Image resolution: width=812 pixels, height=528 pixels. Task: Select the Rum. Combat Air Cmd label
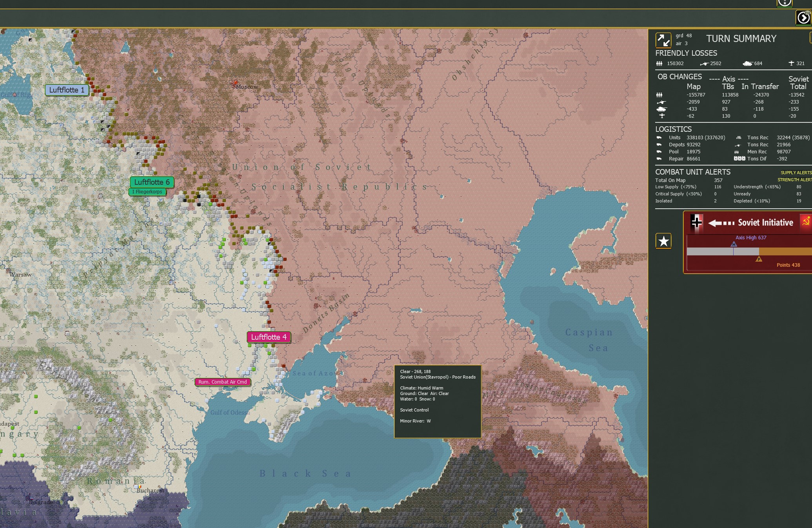click(222, 382)
